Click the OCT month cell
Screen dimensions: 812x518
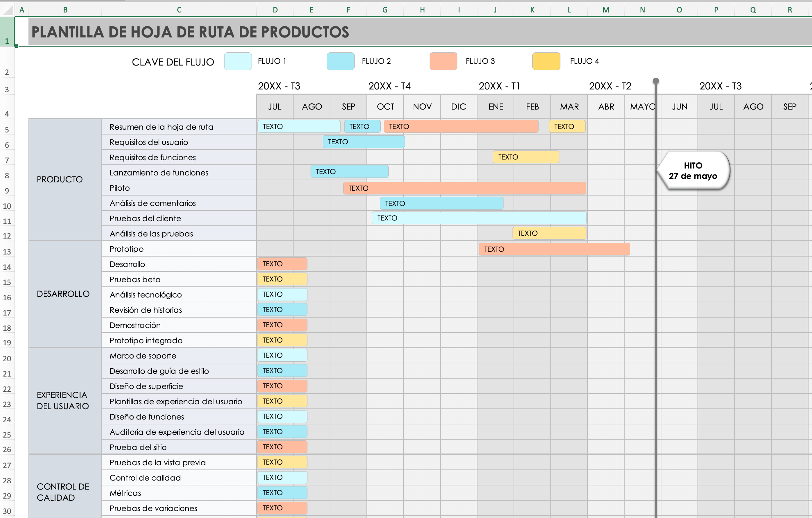385,106
